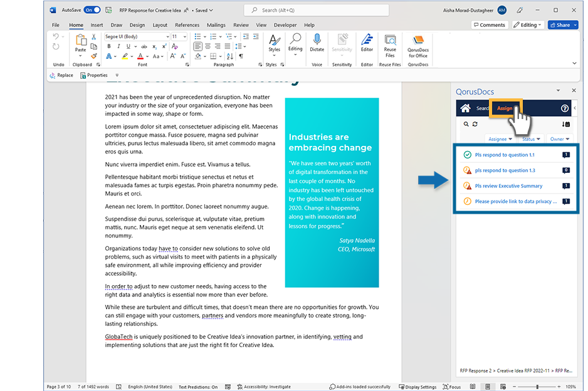Image resolution: width=588 pixels, height=391 pixels.
Task: Click the QorusDocs help question mark icon
Action: point(564,108)
